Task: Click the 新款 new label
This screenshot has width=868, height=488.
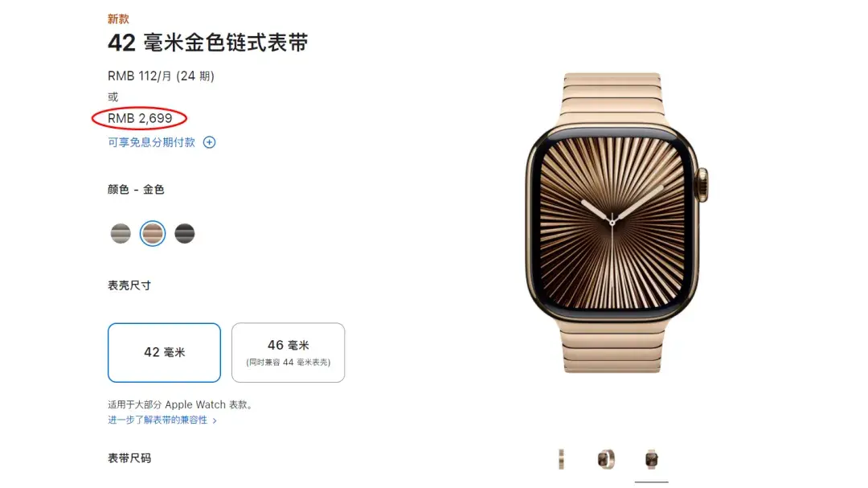Action: coord(118,18)
